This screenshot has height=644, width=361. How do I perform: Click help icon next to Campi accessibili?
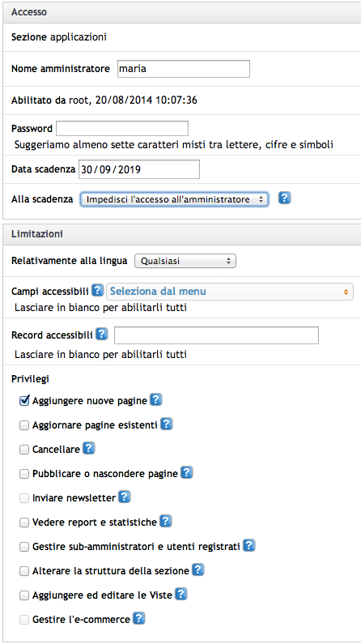pos(97,290)
